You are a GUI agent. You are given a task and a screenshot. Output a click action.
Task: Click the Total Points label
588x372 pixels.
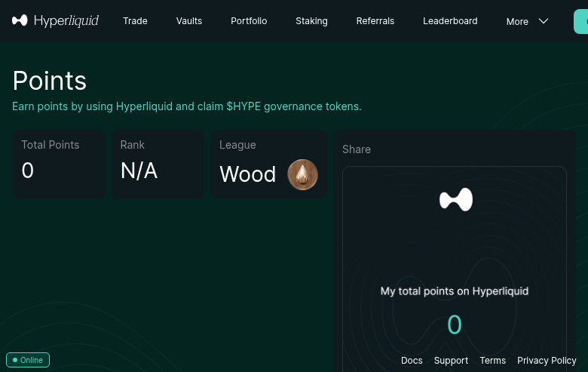point(51,145)
